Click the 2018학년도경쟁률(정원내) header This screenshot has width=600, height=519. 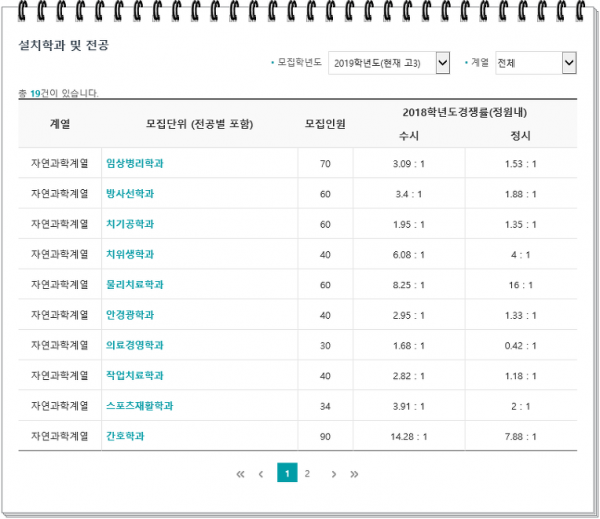pyautogui.click(x=465, y=113)
